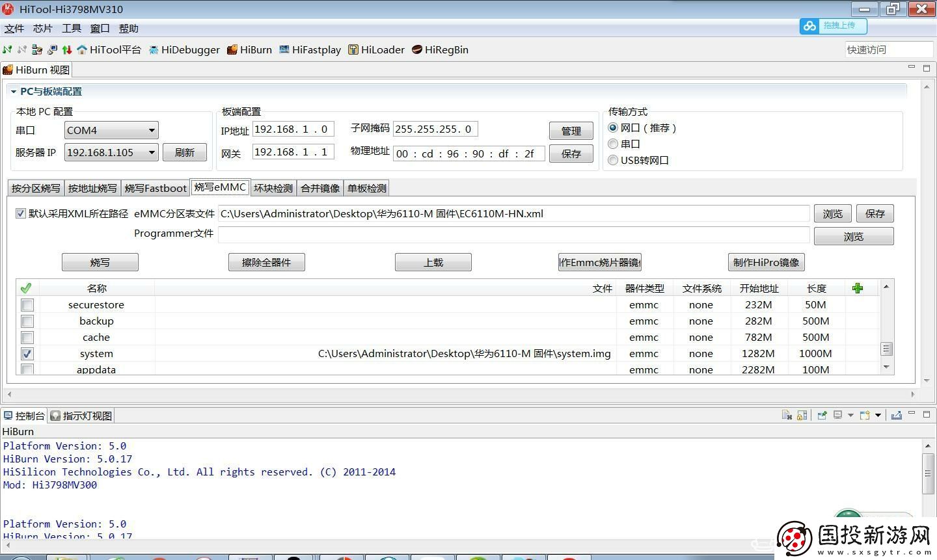This screenshot has height=560, width=937.
Task: Switch to the 烧写Fastboot tab
Action: point(156,188)
